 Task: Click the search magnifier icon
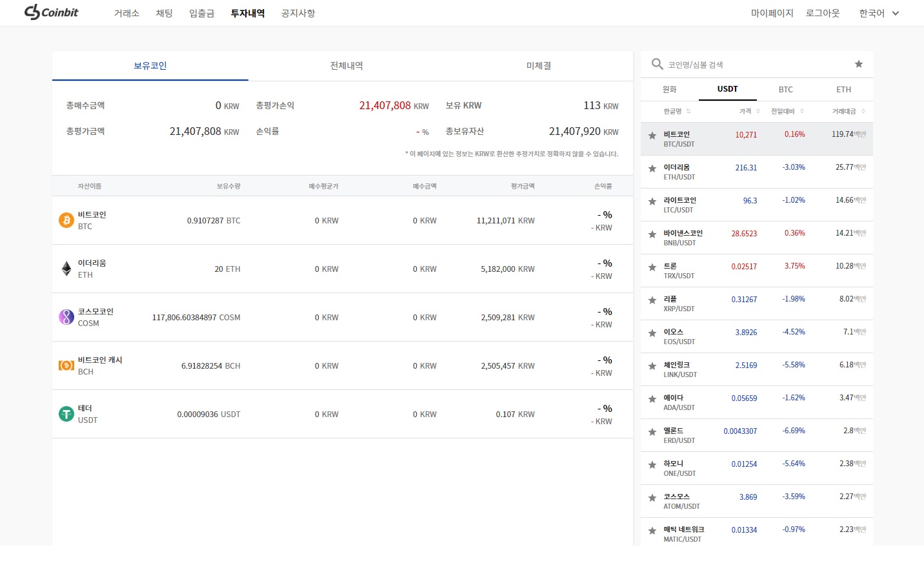tap(657, 64)
